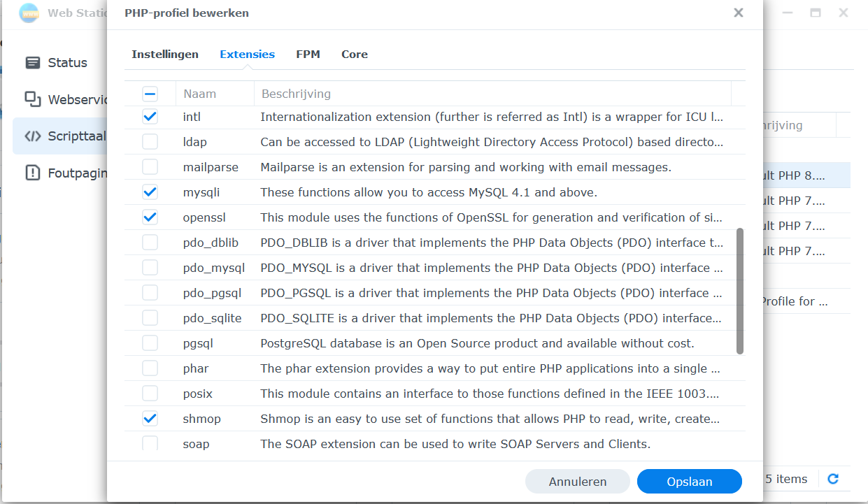Viewport: 868px width, 504px height.
Task: Close the PHP-profiel bewerken dialog
Action: pos(738,13)
